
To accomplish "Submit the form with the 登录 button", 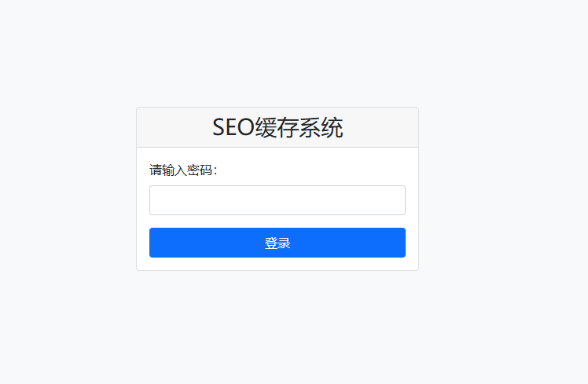I will [277, 243].
